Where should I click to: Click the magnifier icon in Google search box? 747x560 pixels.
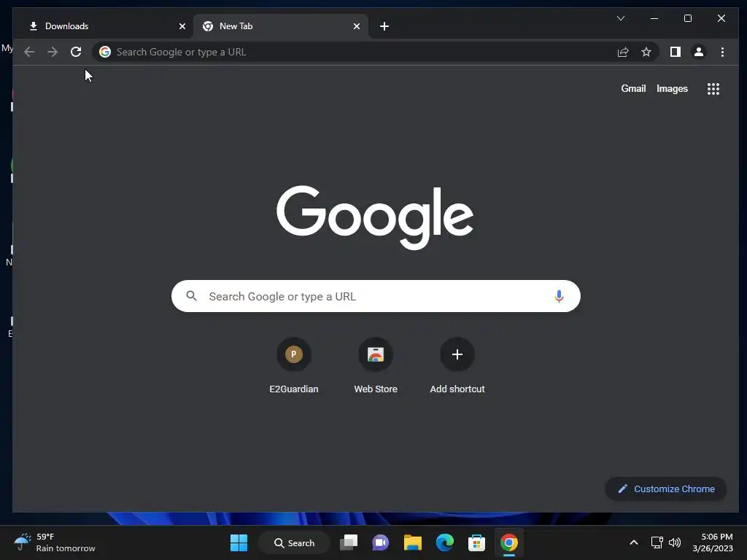click(x=192, y=296)
